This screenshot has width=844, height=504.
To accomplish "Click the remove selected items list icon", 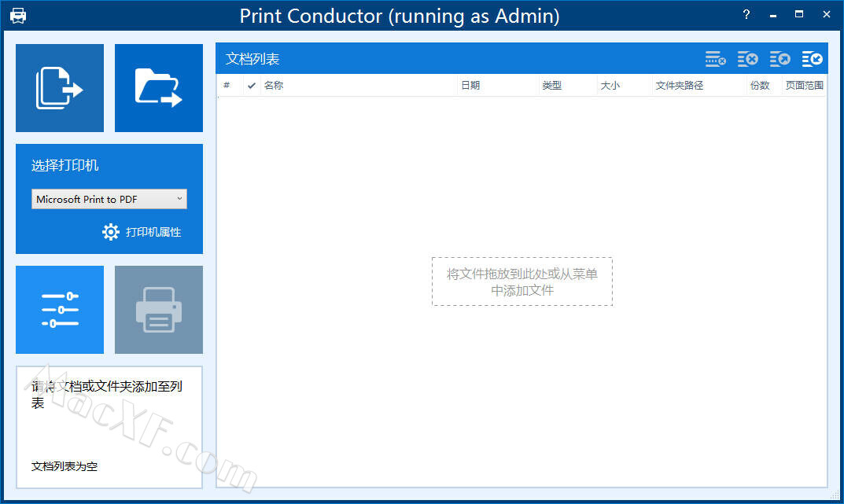I will 715,59.
